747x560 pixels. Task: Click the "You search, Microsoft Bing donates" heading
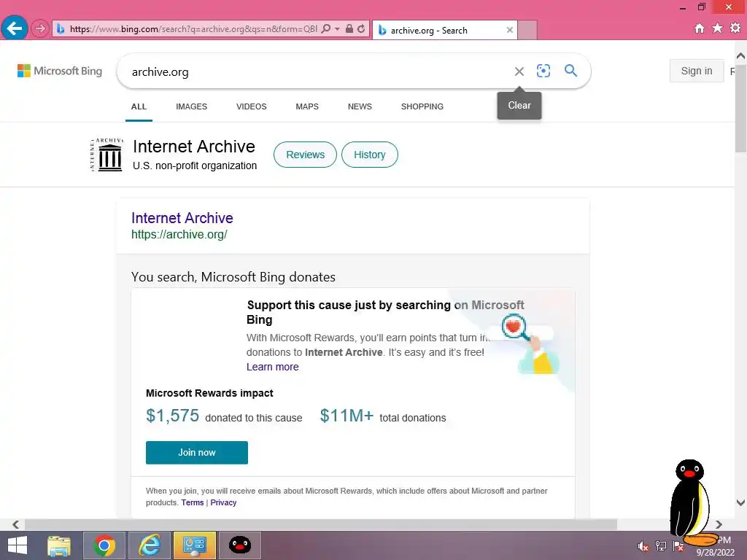click(233, 277)
